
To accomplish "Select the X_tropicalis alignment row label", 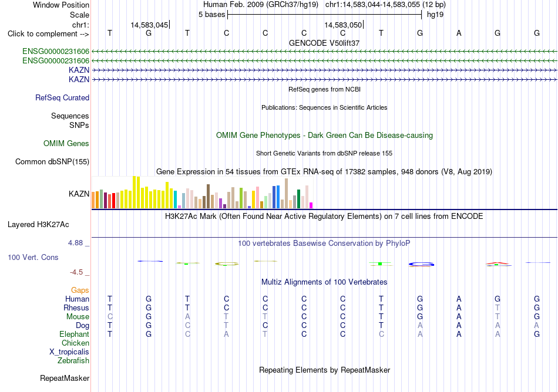I will 69,352.
